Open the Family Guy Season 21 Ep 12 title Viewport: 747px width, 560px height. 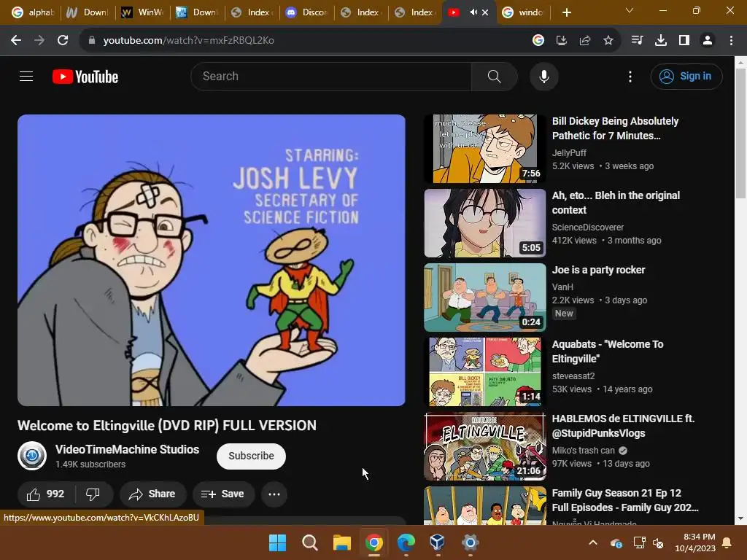(x=625, y=500)
